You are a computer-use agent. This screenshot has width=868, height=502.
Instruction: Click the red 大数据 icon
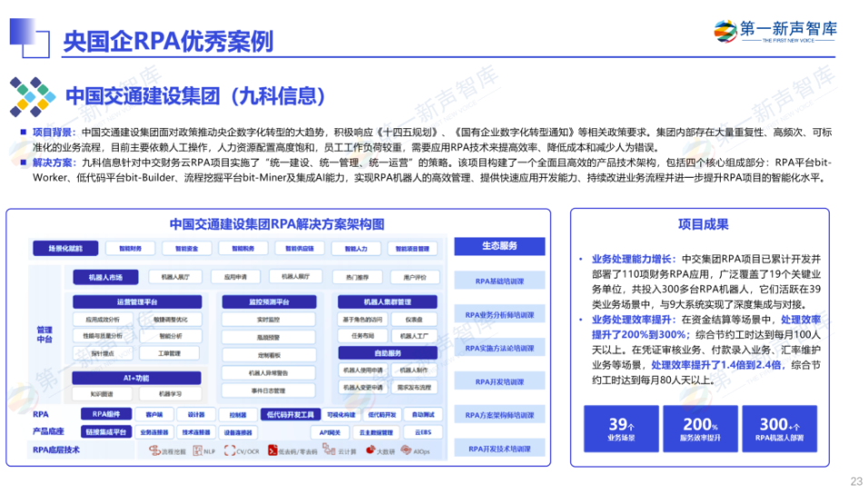(370, 450)
